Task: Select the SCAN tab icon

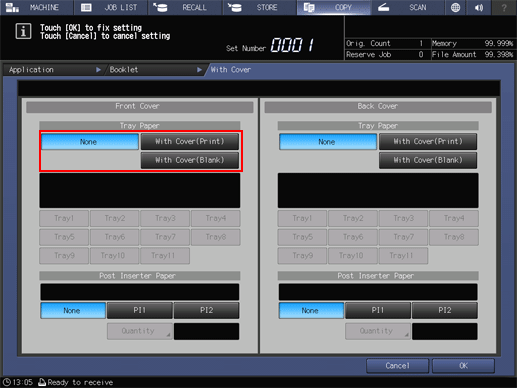Action: click(x=384, y=7)
